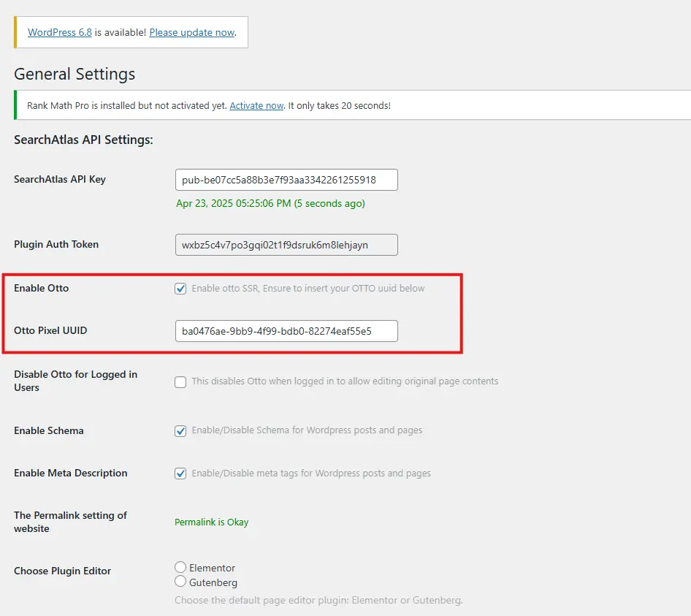Click the 'Permalink is Okay' status text
This screenshot has width=691, height=616.
click(211, 522)
